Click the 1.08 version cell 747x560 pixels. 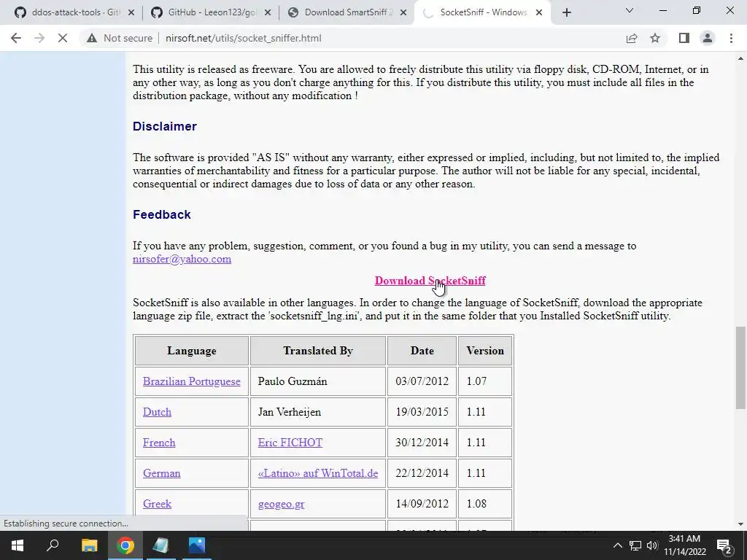tap(485, 504)
